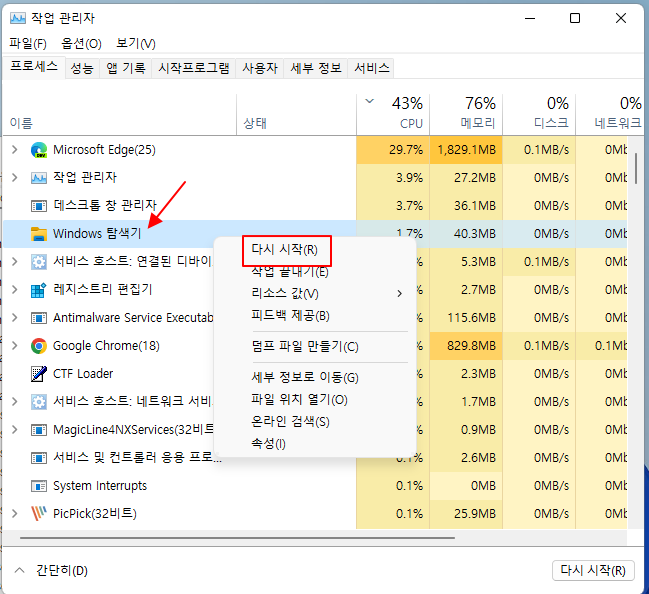Maximize the Task Manager window
Viewport: 649px width, 594px height.
574,18
